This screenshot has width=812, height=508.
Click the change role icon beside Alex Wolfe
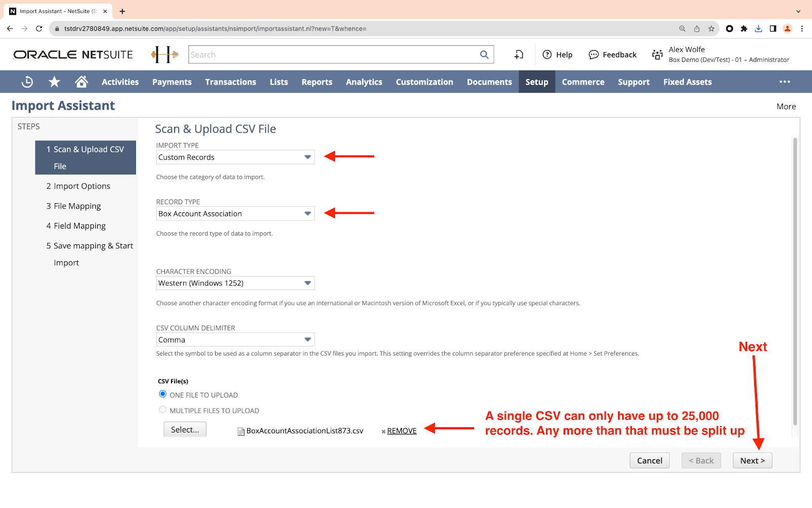coord(657,55)
